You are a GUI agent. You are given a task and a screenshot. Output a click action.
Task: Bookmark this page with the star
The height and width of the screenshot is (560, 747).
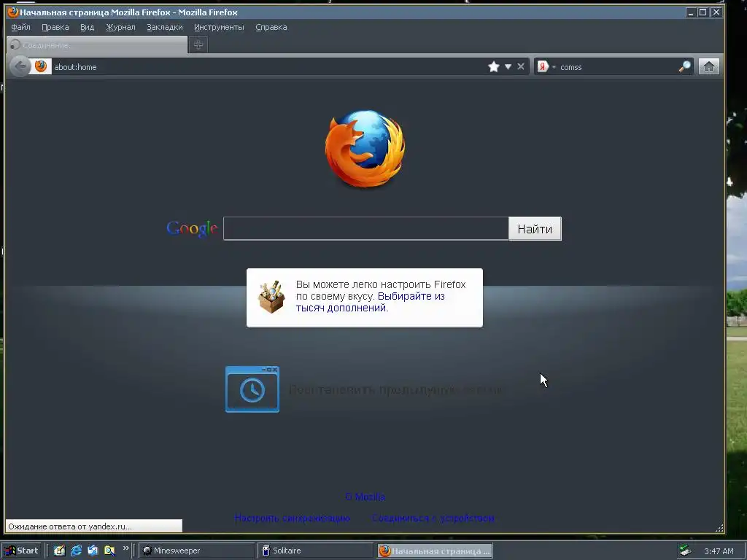(494, 66)
